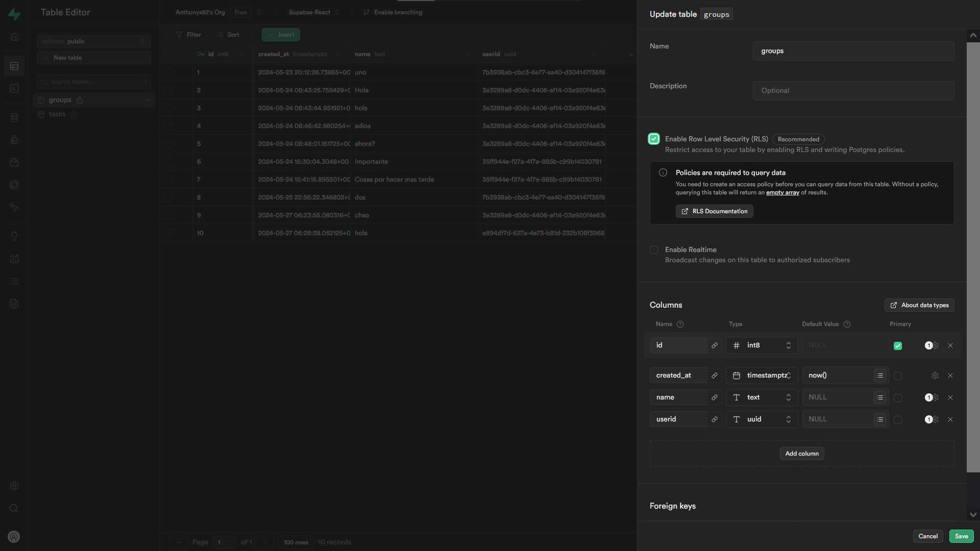Disable Row Level Security checkbox
The image size is (980, 551).
click(654, 139)
